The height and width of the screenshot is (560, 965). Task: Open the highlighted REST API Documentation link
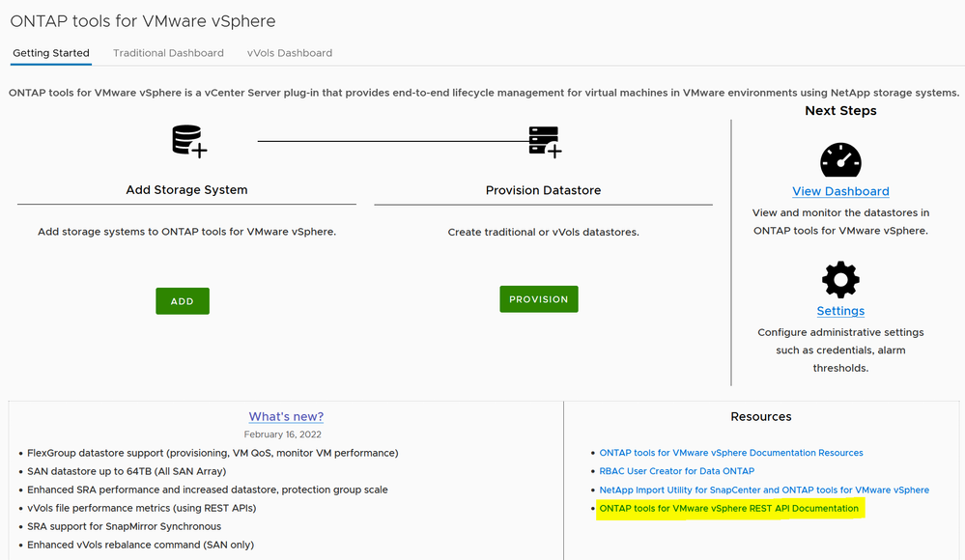coord(729,508)
